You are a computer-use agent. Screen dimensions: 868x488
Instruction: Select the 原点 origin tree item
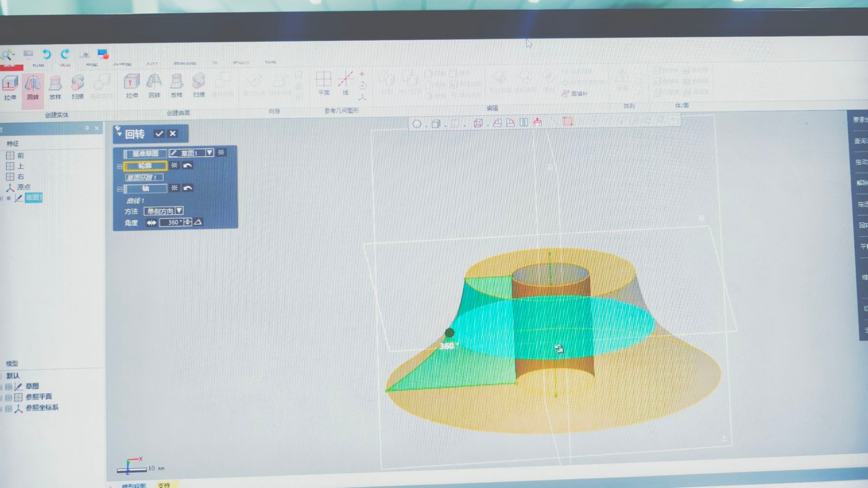coord(23,187)
